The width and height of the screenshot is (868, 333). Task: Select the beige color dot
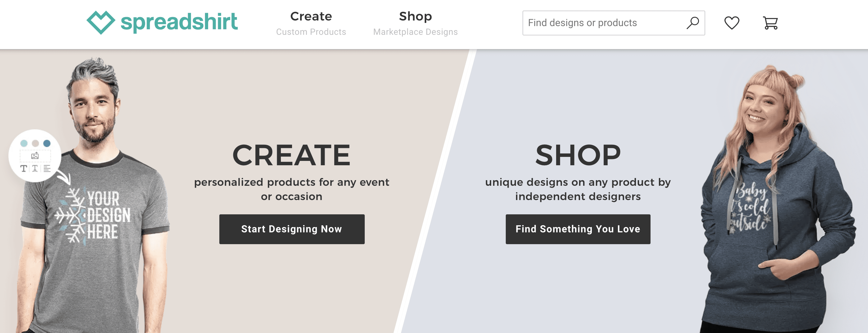[x=35, y=143]
